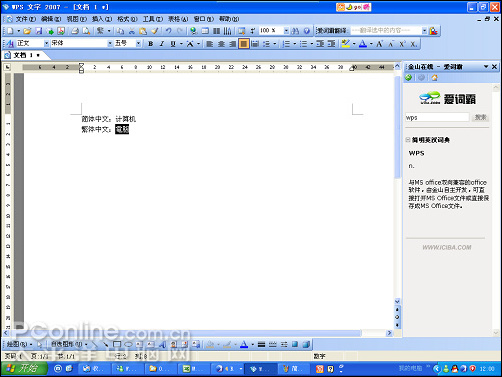
Task: Click the home icon in the side panel
Action: [x=434, y=78]
